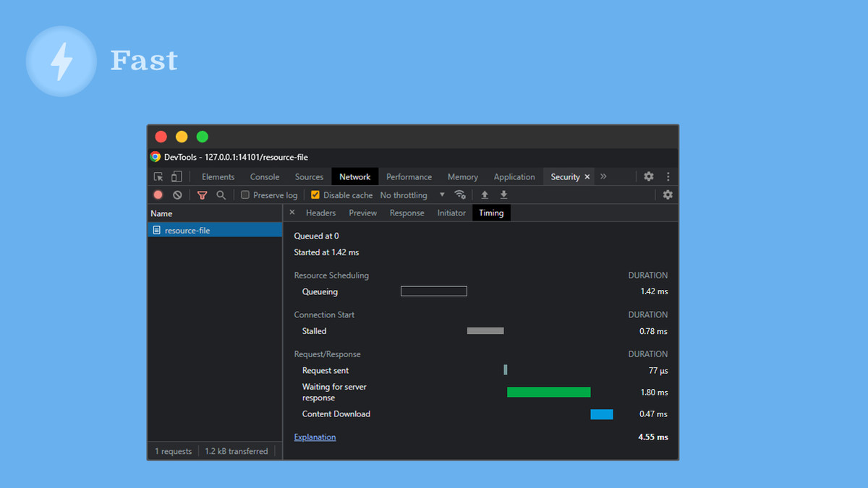868x488 pixels.
Task: Close the Security tab with its X
Action: coord(587,176)
